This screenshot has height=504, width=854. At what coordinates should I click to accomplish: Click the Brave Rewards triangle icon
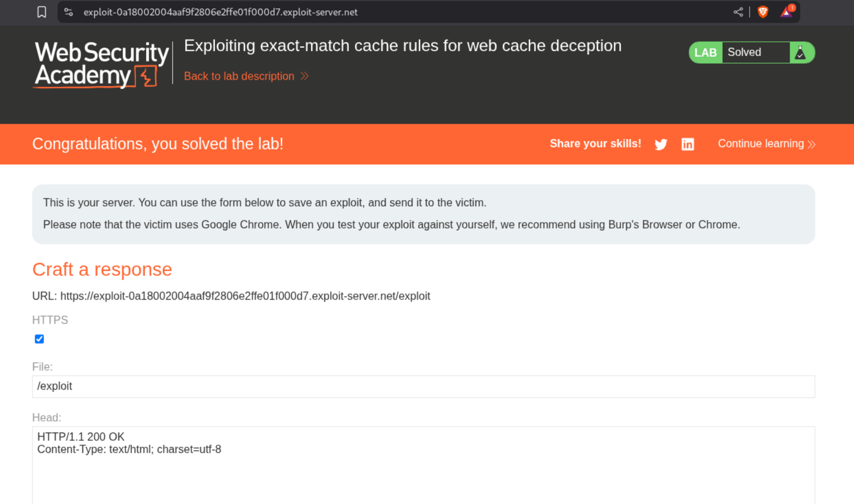point(787,12)
